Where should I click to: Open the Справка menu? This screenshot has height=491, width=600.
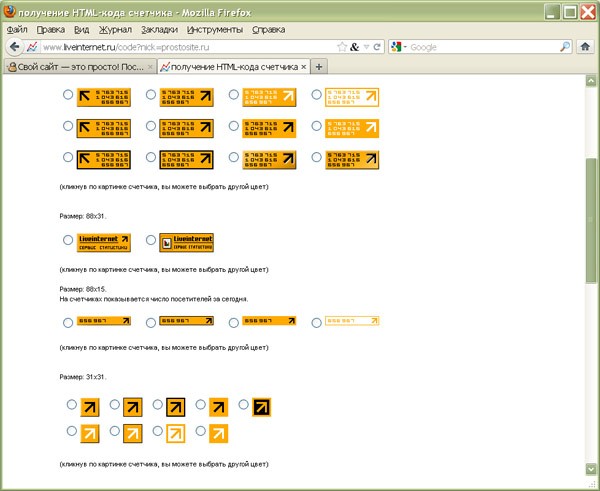[x=269, y=29]
